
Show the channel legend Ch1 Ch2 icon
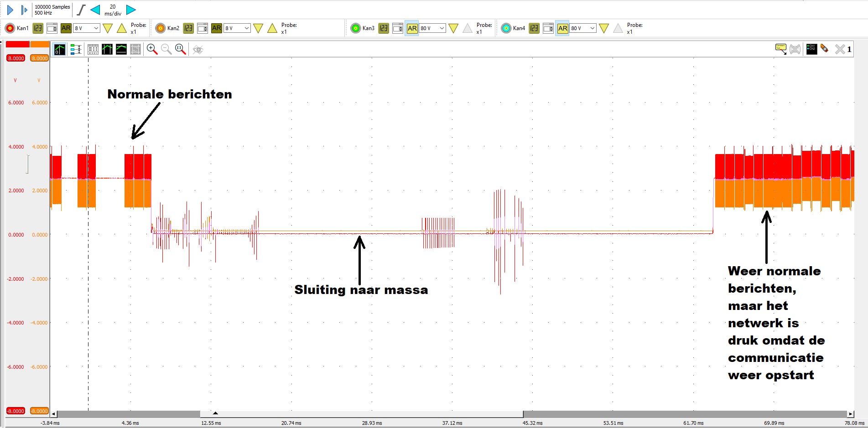point(811,49)
